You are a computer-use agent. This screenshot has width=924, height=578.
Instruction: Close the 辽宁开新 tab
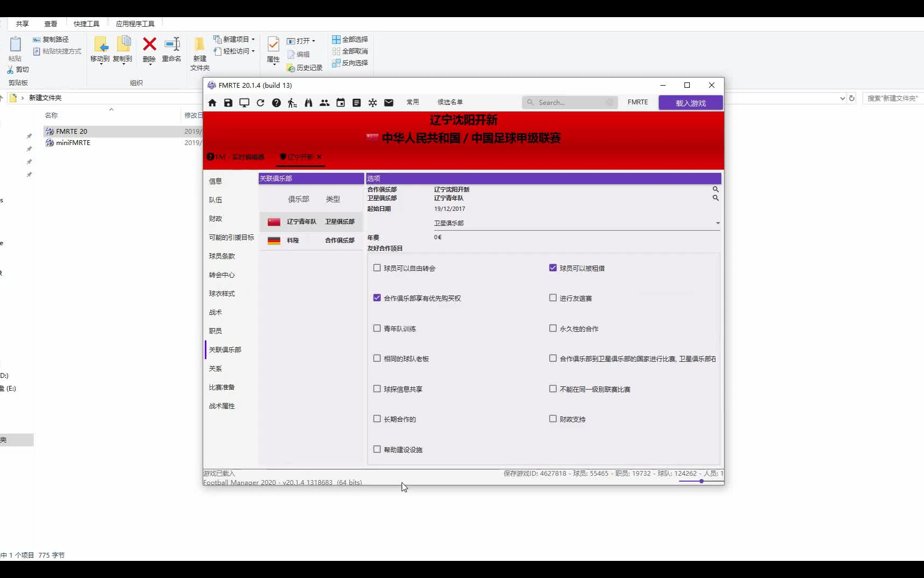pyautogui.click(x=319, y=157)
